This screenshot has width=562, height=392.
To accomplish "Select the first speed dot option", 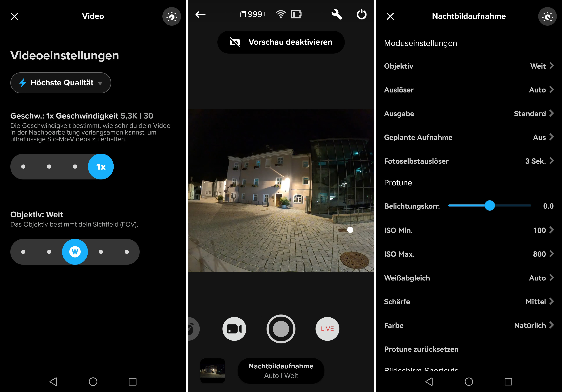I will [x=23, y=167].
